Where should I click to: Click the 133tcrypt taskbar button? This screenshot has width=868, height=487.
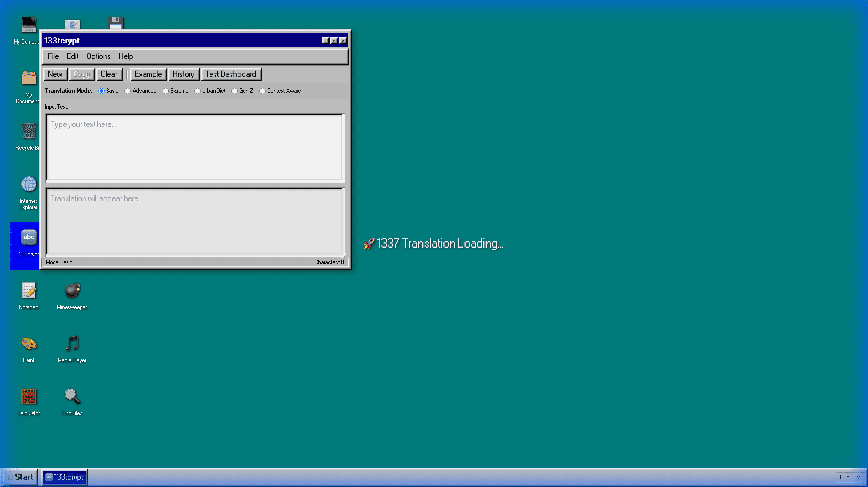coord(64,477)
